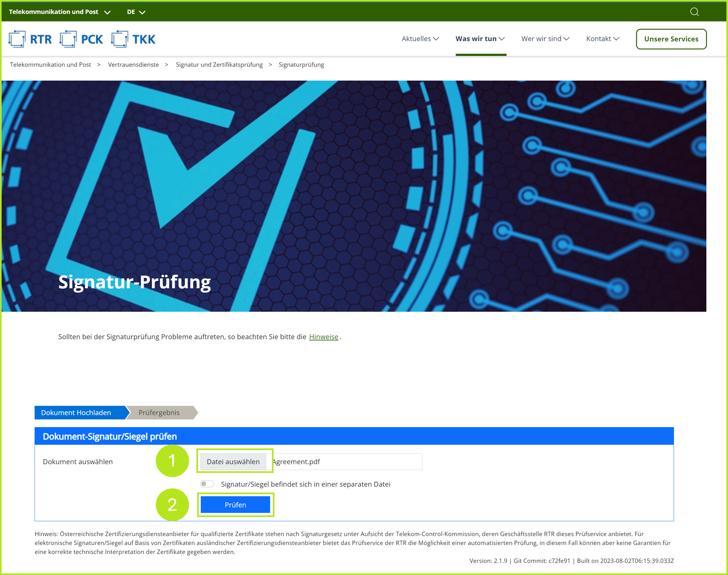The height and width of the screenshot is (575, 728).
Task: Open the Was wir tun dropdown
Action: tap(480, 39)
